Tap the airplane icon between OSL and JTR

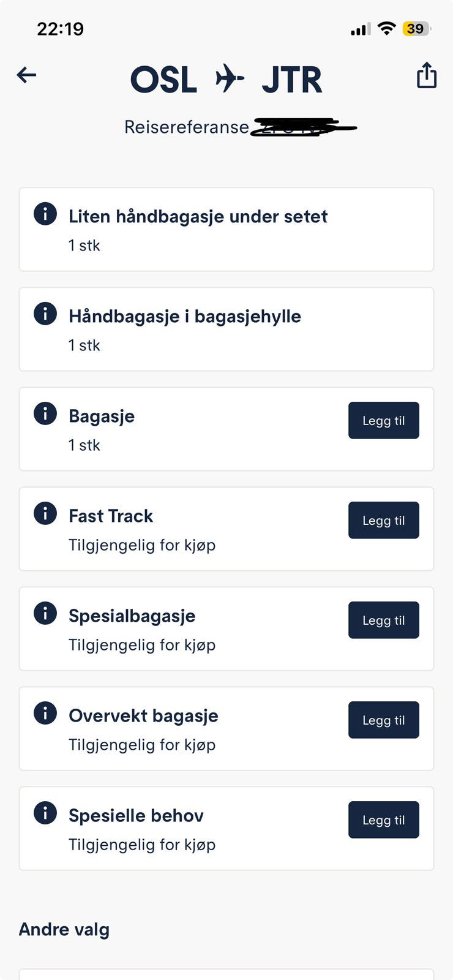[x=230, y=79]
